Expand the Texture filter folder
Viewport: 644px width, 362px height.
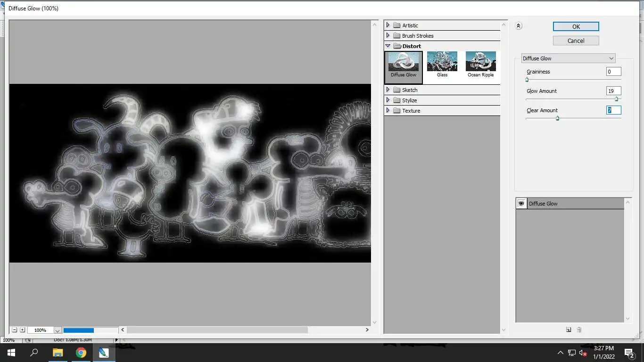click(388, 111)
